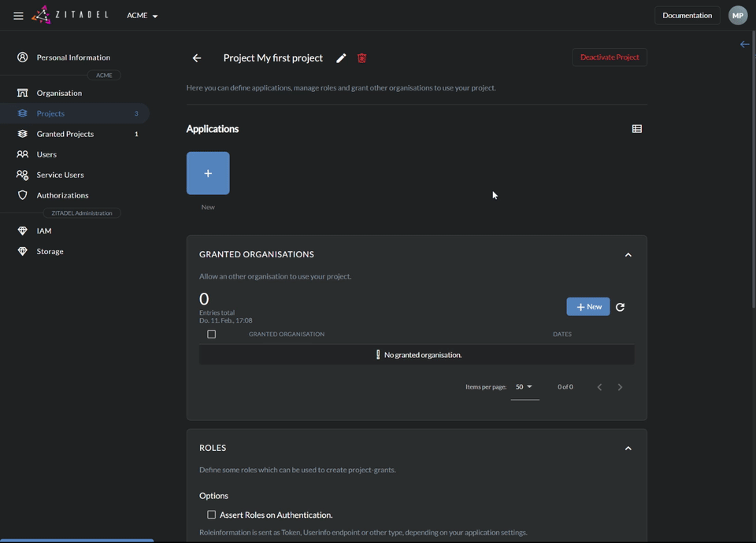Viewport: 756px width, 543px height.
Task: Open the items per page dropdown
Action: click(x=524, y=387)
